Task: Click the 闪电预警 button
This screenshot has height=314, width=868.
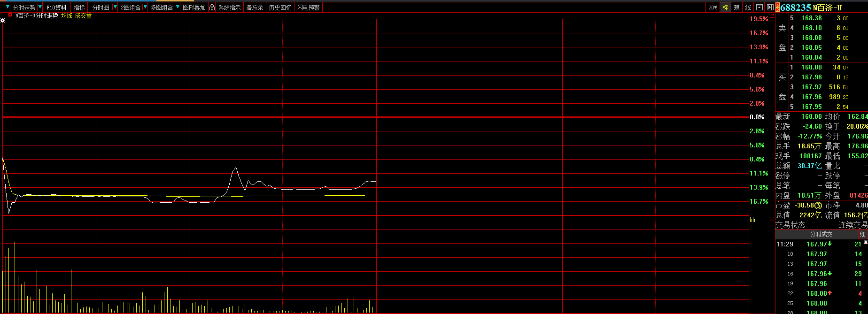Action: tap(308, 8)
